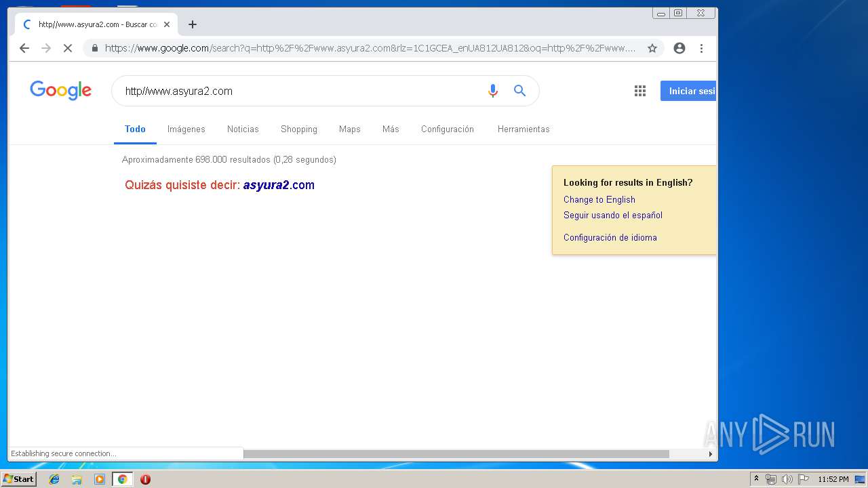
Task: Open a new tab with the plus button
Action: (x=193, y=24)
